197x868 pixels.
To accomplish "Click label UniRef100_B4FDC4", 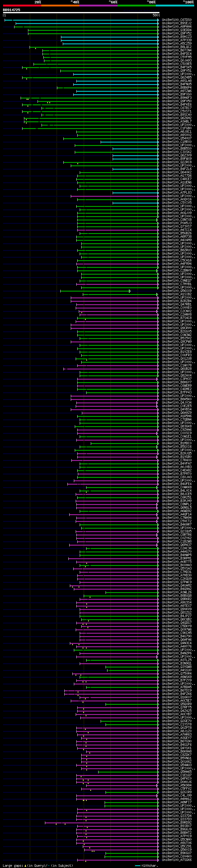I will 177,54.
